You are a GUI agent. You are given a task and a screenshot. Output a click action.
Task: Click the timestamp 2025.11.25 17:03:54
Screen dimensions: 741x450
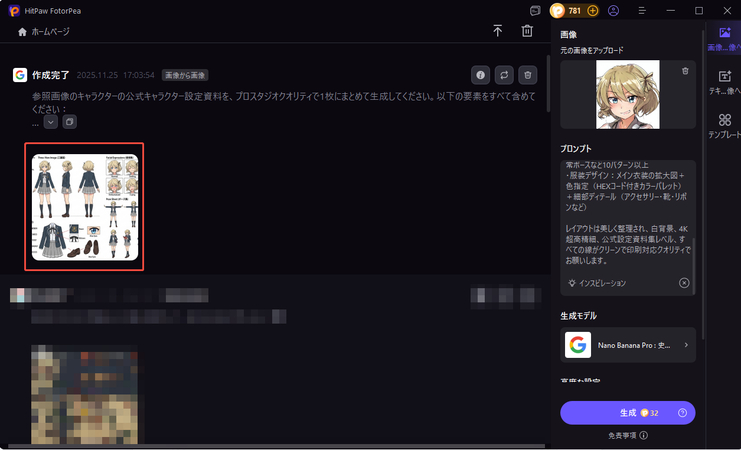(x=115, y=75)
